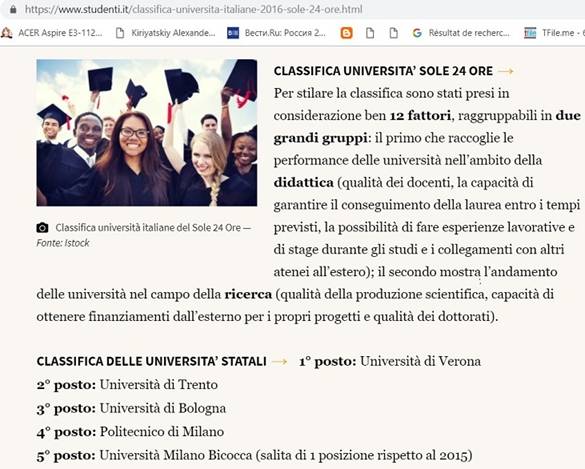
Task: Click the Università di Trento entry
Action: 127,385
